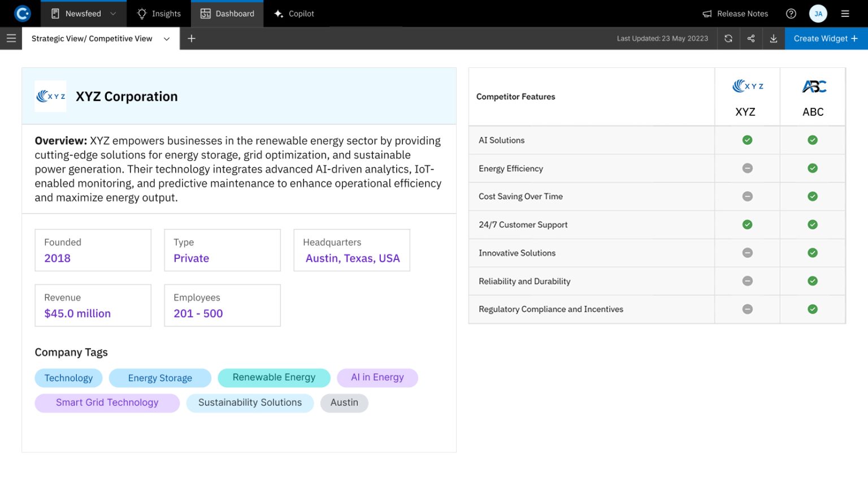Add a new view with the plus icon

pyautogui.click(x=192, y=38)
